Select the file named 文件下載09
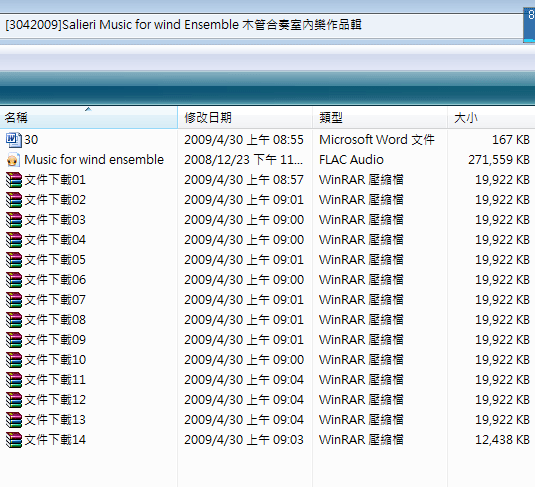 55,340
